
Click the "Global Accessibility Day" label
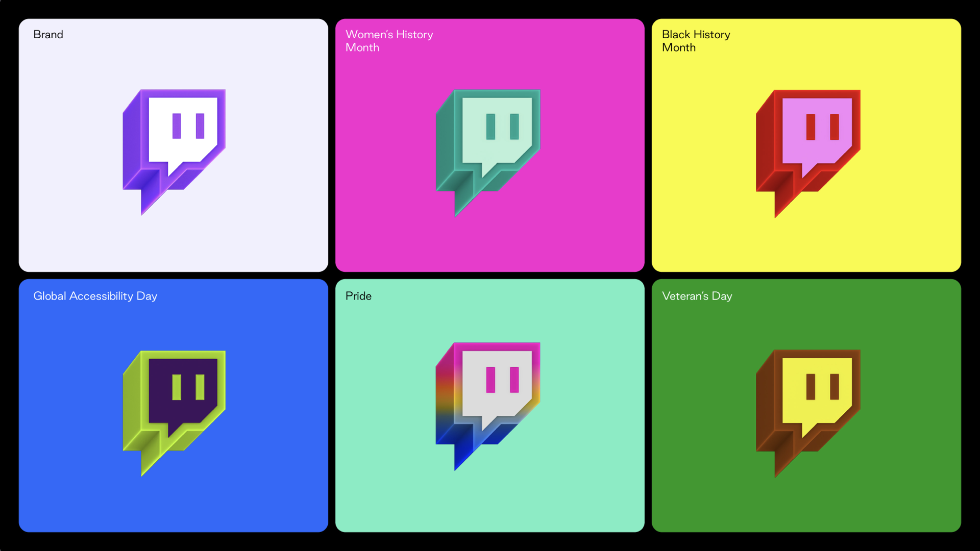pyautogui.click(x=95, y=296)
